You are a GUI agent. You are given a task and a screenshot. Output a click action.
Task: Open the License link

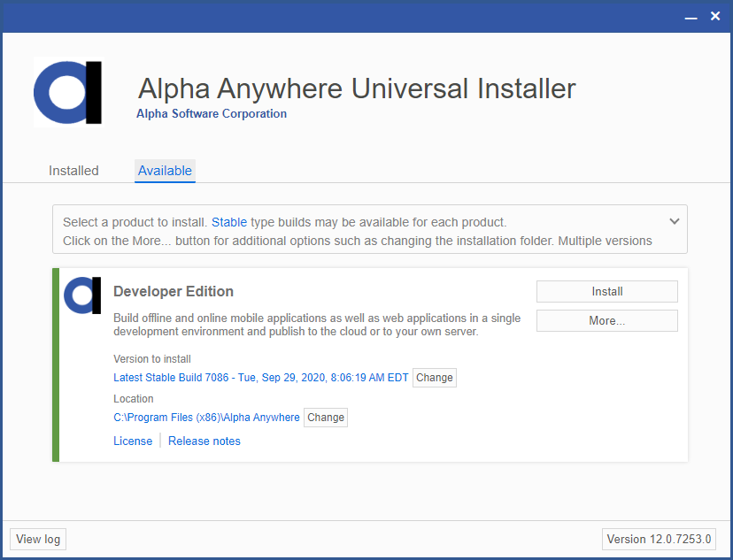[133, 441]
